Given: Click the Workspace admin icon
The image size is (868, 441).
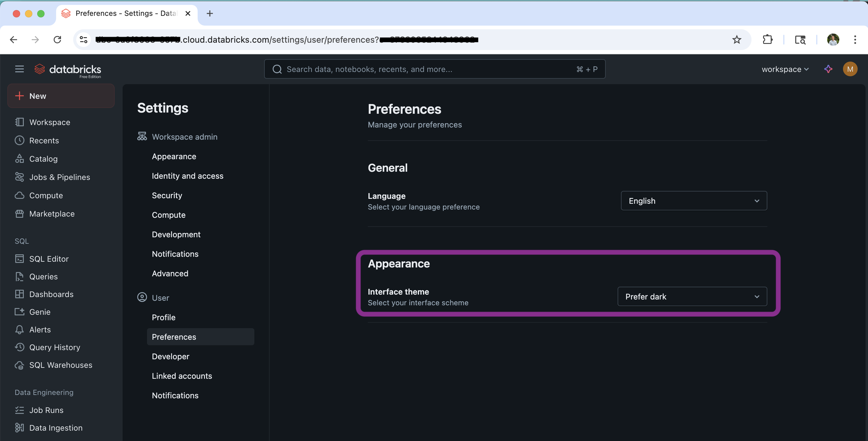Looking at the screenshot, I should (x=142, y=136).
